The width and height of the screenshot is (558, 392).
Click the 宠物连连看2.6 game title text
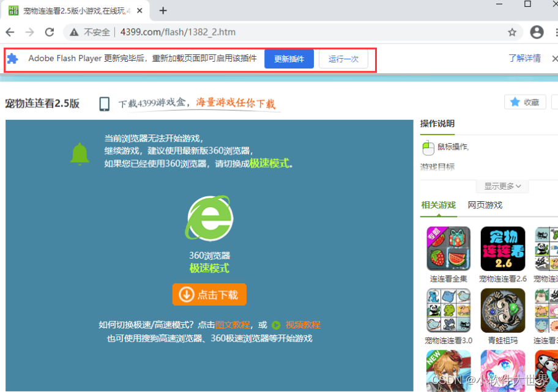point(503,279)
